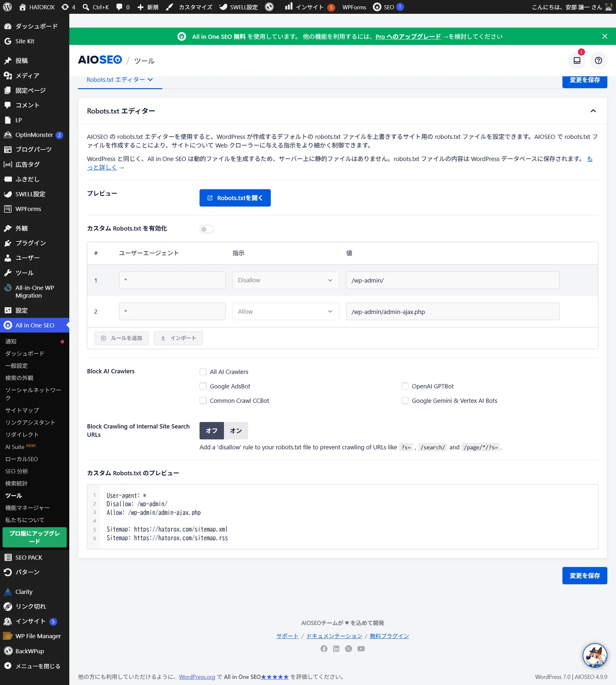Switch internal site search blocking to オン
The height and width of the screenshot is (685, 616).
pyautogui.click(x=236, y=431)
